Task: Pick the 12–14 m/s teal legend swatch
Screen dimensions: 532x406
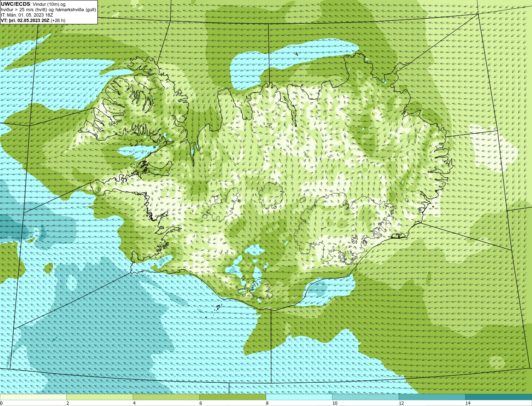Action: 432,397
